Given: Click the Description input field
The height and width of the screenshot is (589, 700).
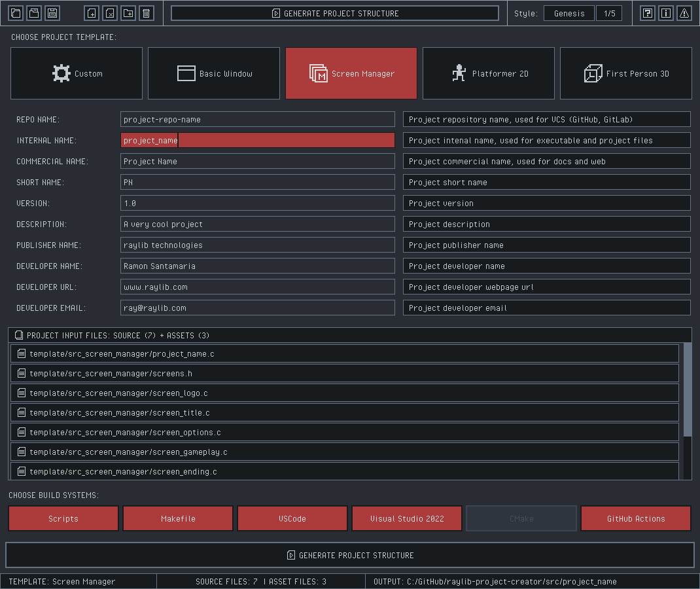Looking at the screenshot, I should (258, 224).
